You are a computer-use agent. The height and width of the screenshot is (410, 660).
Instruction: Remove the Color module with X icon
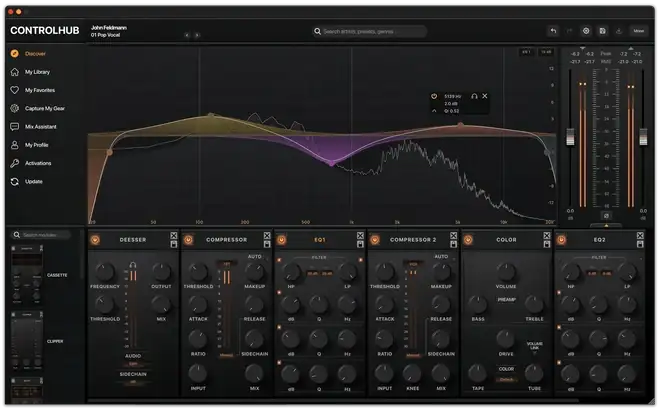pyautogui.click(x=547, y=235)
